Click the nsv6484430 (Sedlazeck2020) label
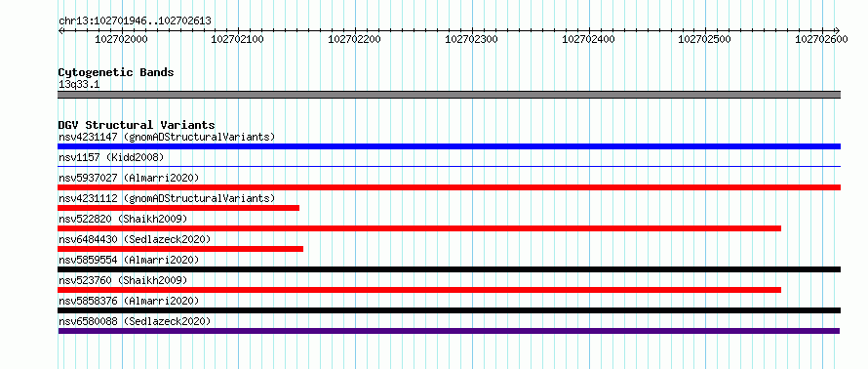Viewport: 868px width, 369px height. pos(135,239)
